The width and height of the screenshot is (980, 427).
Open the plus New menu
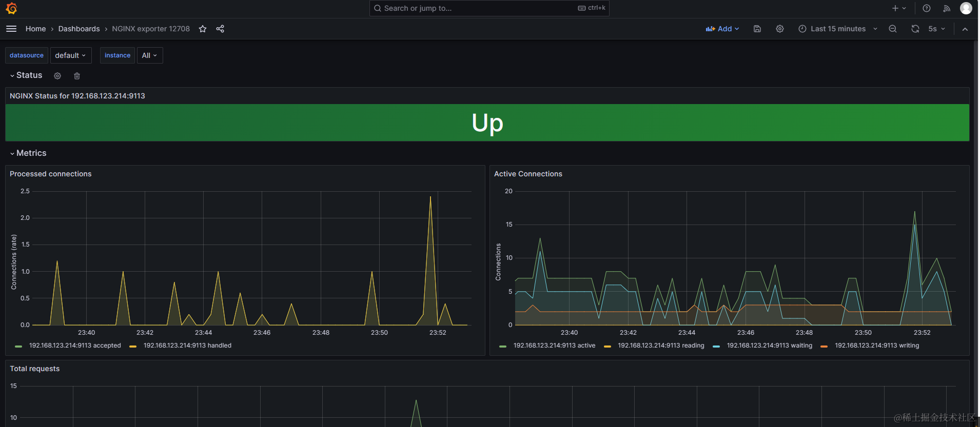[x=899, y=8]
